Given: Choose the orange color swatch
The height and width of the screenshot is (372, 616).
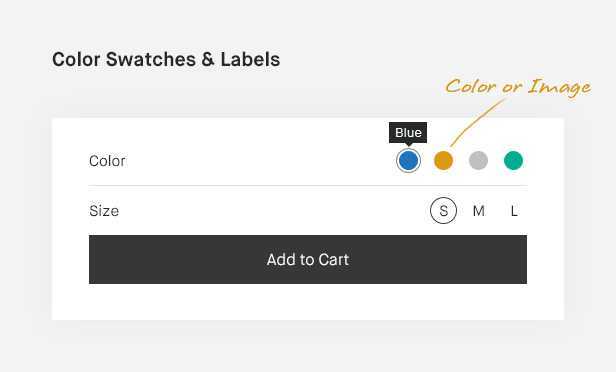Looking at the screenshot, I should click(x=443, y=161).
